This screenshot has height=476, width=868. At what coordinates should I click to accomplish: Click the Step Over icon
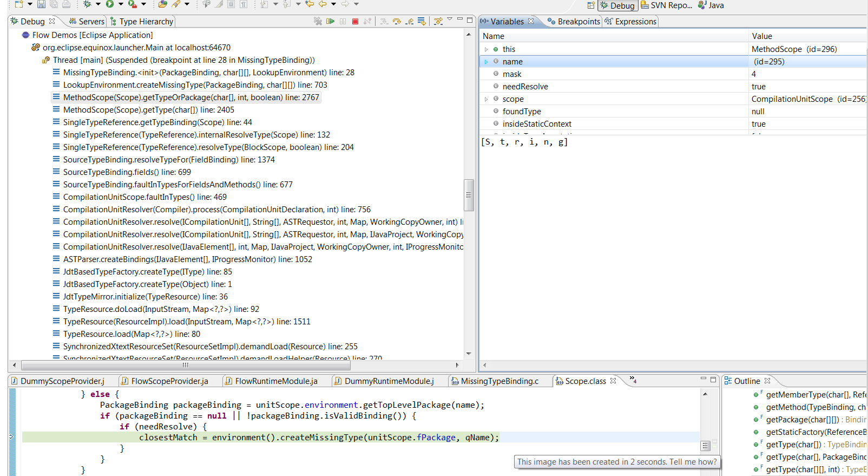click(397, 21)
